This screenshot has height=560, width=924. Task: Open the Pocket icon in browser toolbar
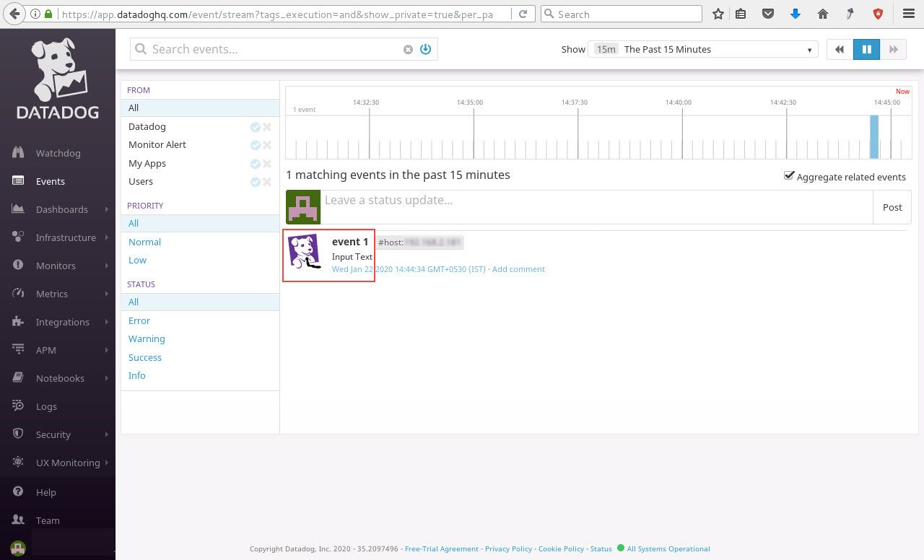pyautogui.click(x=768, y=14)
